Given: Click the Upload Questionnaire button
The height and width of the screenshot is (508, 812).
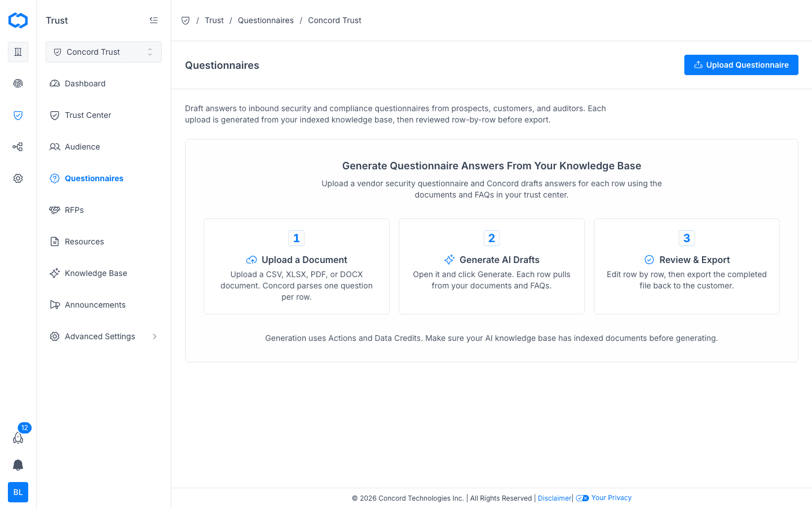Looking at the screenshot, I should (741, 65).
